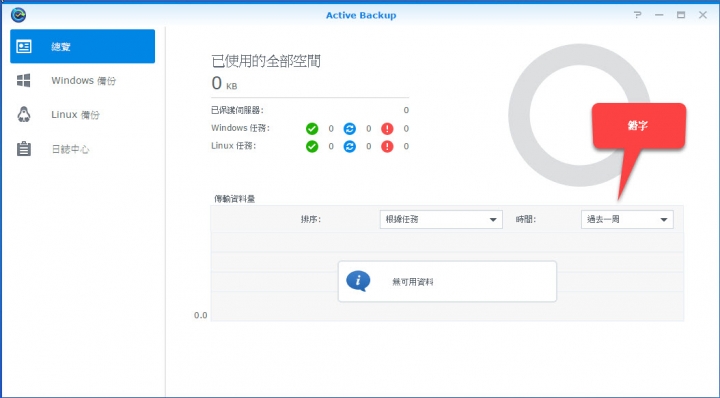Open the 排序 dropdown showing 根據任務
Screen dimensions: 720x398
(x=441, y=219)
